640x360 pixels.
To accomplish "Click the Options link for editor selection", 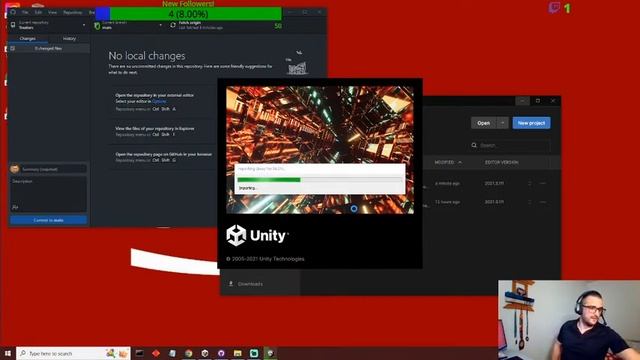I will click(x=159, y=101).
